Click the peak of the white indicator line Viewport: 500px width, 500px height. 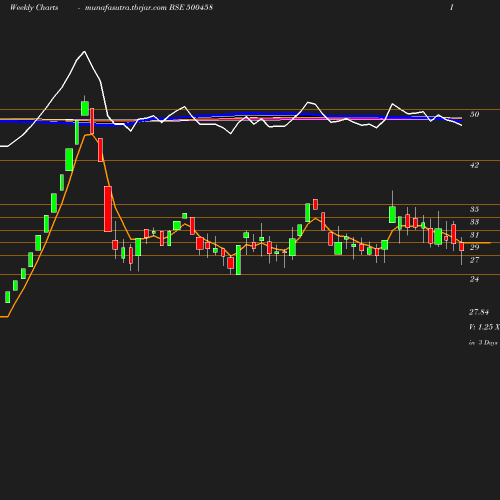pos(84,52)
